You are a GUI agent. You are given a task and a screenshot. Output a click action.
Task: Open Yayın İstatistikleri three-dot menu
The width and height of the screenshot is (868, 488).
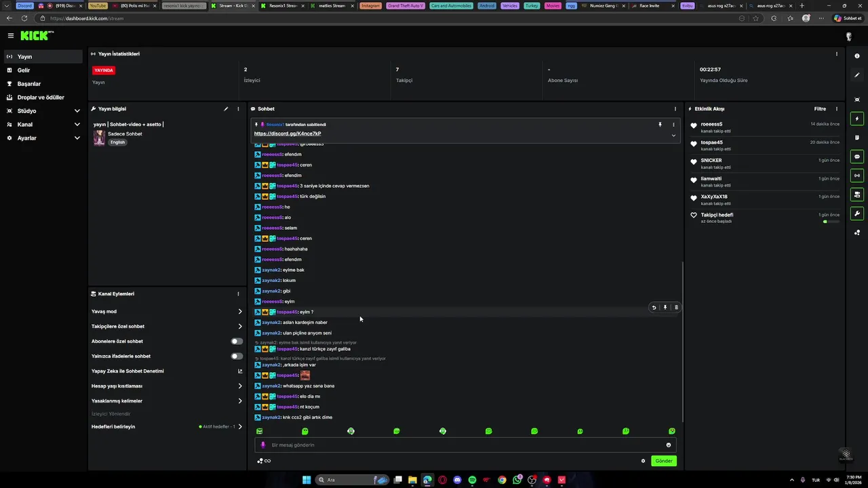(x=836, y=54)
